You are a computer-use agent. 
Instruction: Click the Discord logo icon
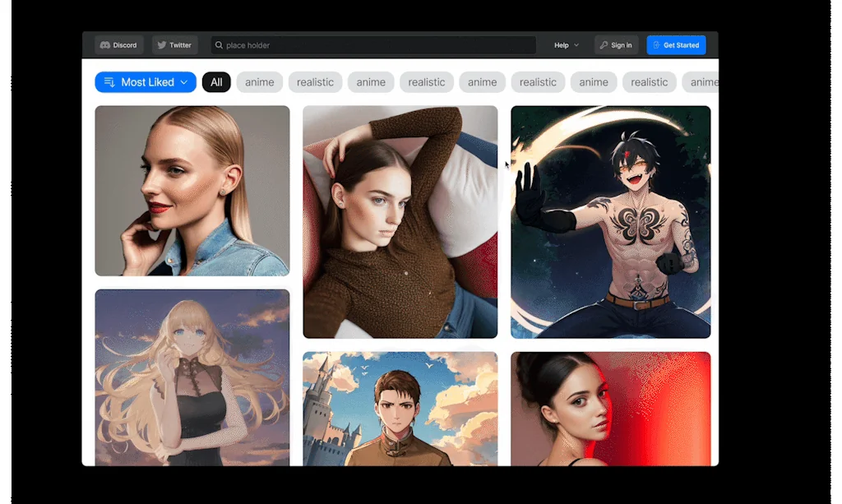click(x=105, y=45)
